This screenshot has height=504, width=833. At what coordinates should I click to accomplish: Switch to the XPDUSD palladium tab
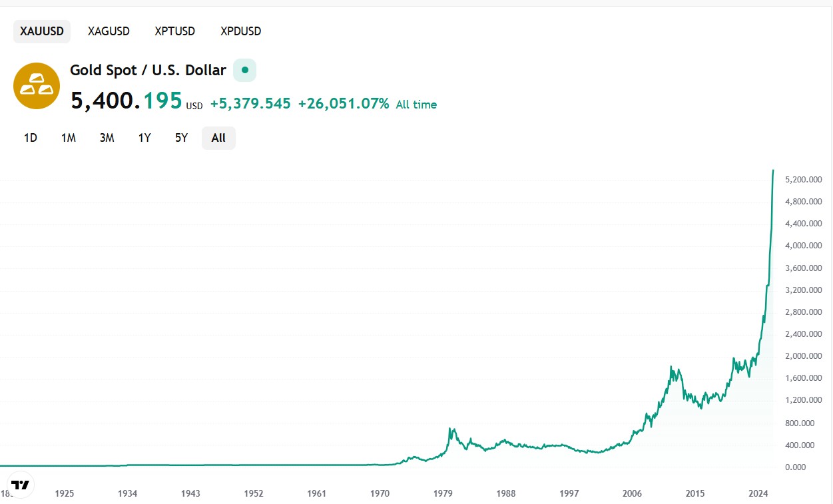click(x=240, y=31)
